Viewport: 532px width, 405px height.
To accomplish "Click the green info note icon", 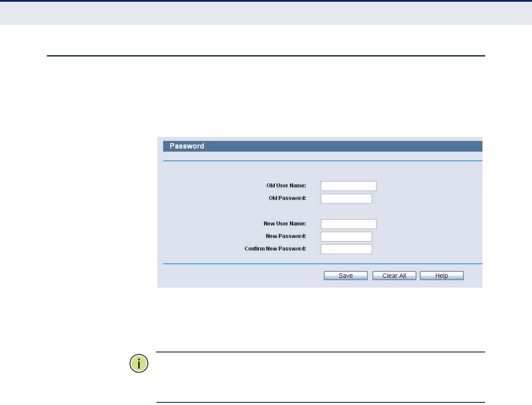I will coord(139,364).
